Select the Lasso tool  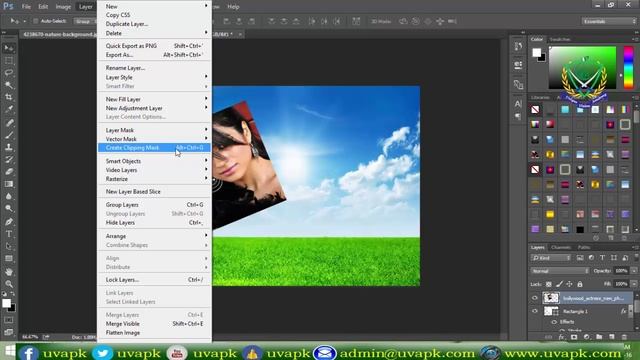pyautogui.click(x=9, y=73)
